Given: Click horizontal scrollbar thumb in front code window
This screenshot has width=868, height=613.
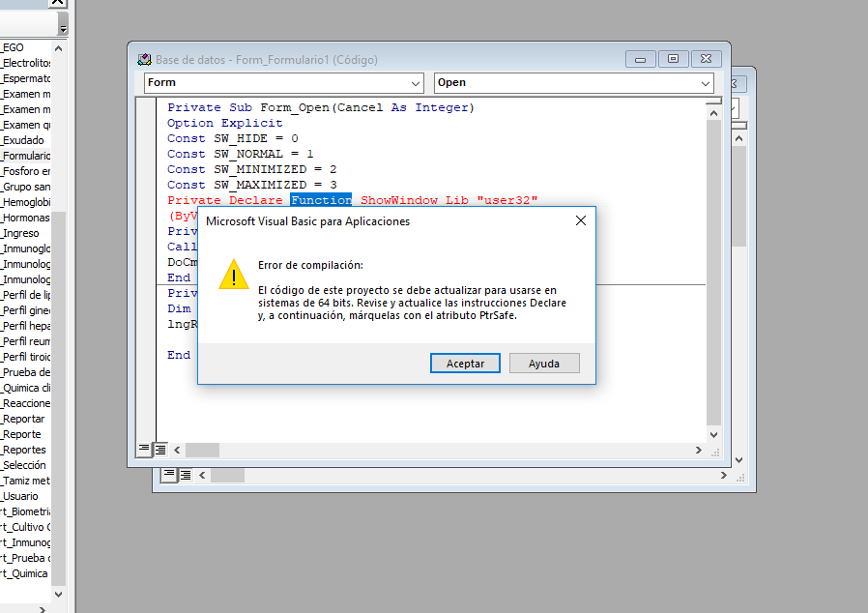Looking at the screenshot, I should point(202,451).
